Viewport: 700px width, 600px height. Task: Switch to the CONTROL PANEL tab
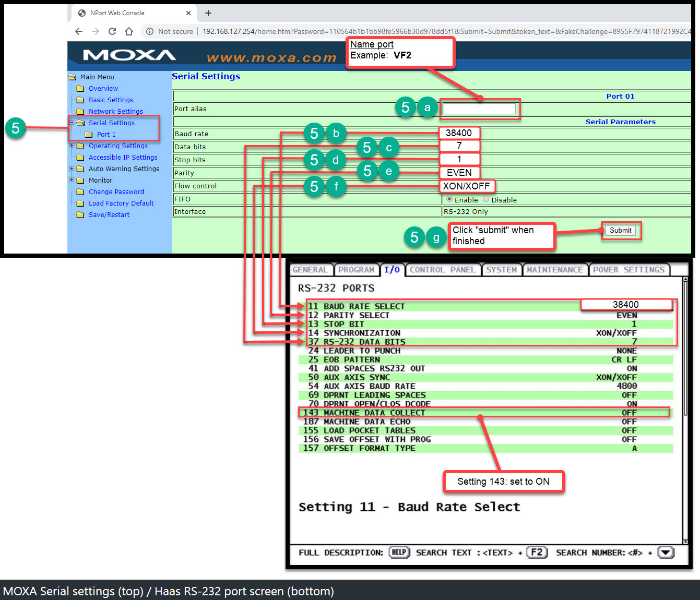(x=443, y=270)
